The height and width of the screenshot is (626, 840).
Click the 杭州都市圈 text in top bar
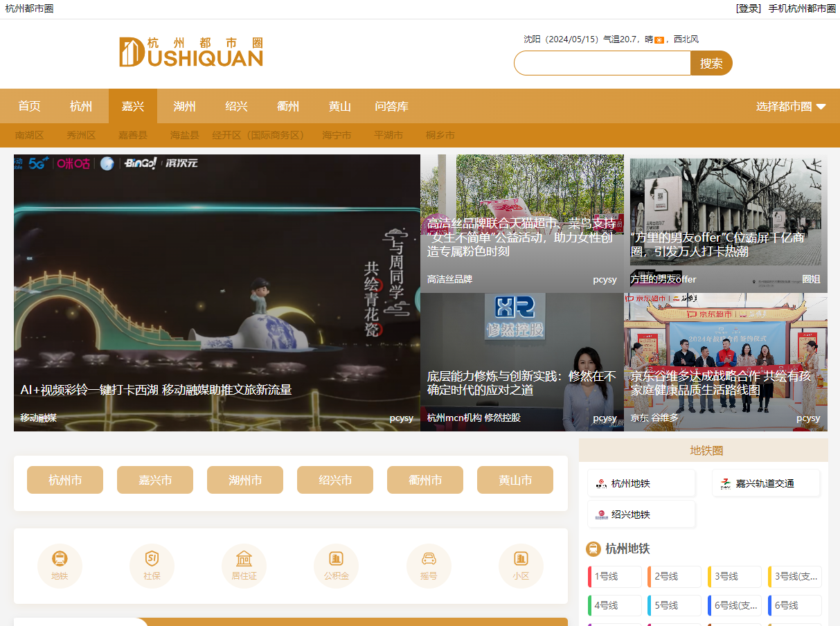point(29,8)
